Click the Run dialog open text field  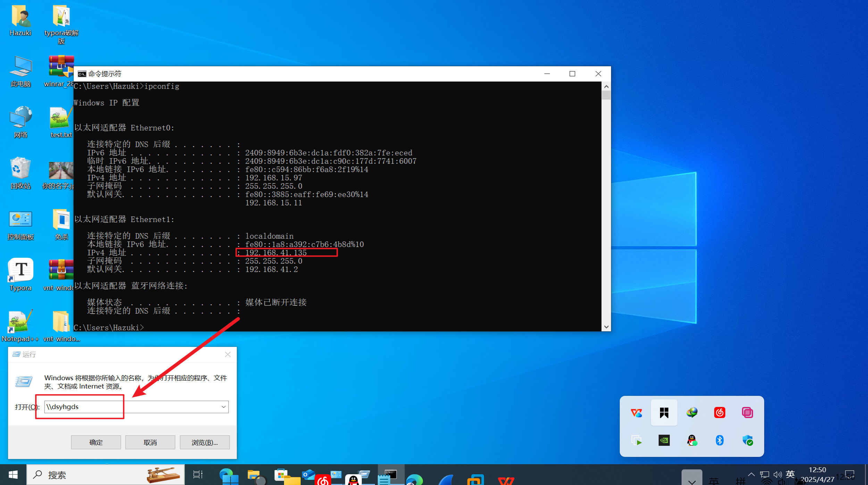point(132,407)
